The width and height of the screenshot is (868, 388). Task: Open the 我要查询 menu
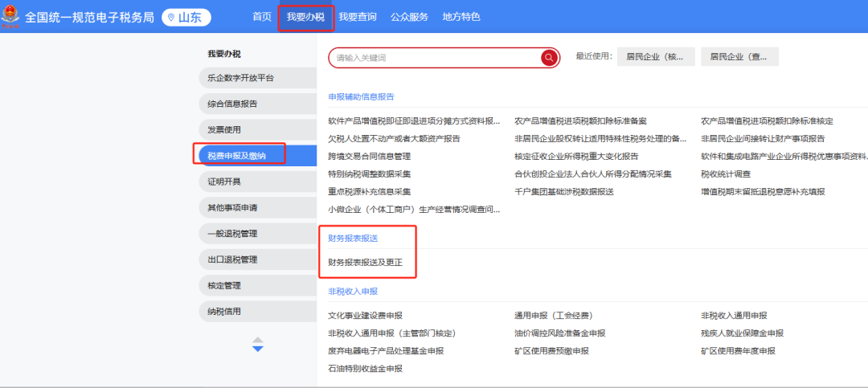(358, 17)
